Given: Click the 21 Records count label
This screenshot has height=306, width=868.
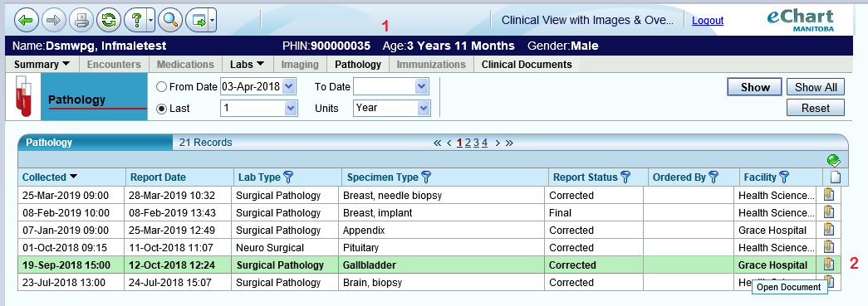Looking at the screenshot, I should 205,143.
